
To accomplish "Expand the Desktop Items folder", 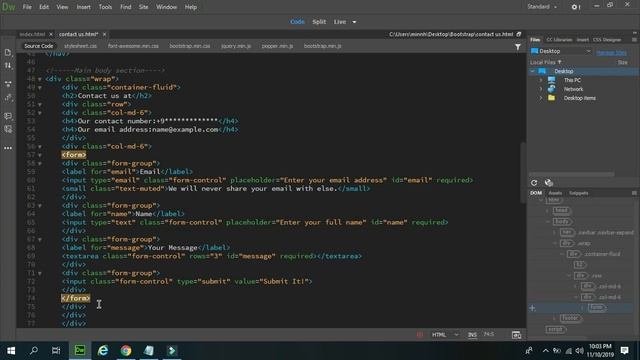I will (x=541, y=98).
